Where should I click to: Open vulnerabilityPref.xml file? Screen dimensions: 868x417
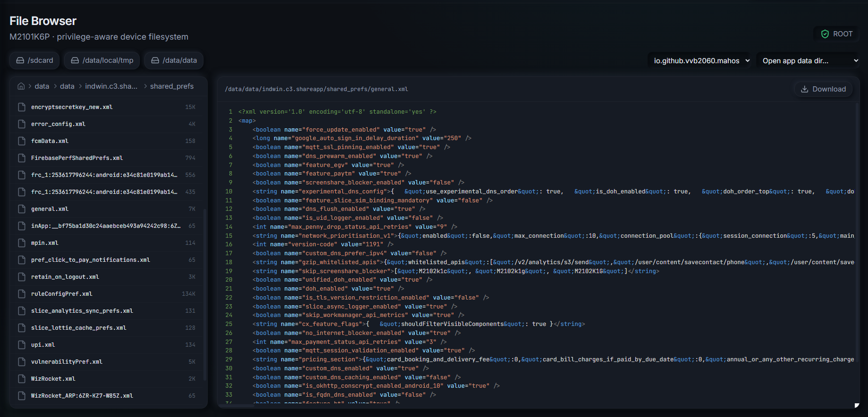(x=107, y=362)
